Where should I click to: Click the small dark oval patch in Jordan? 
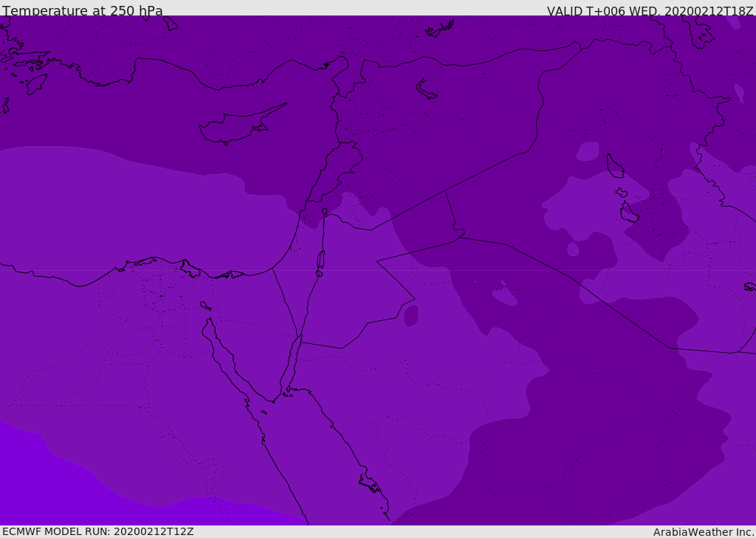point(411,315)
